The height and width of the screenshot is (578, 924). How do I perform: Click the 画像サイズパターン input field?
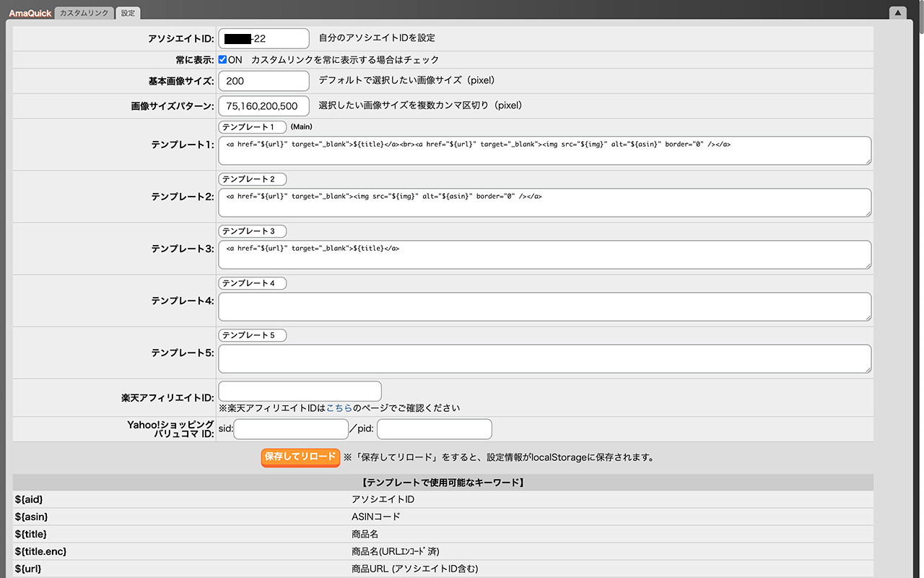(263, 106)
